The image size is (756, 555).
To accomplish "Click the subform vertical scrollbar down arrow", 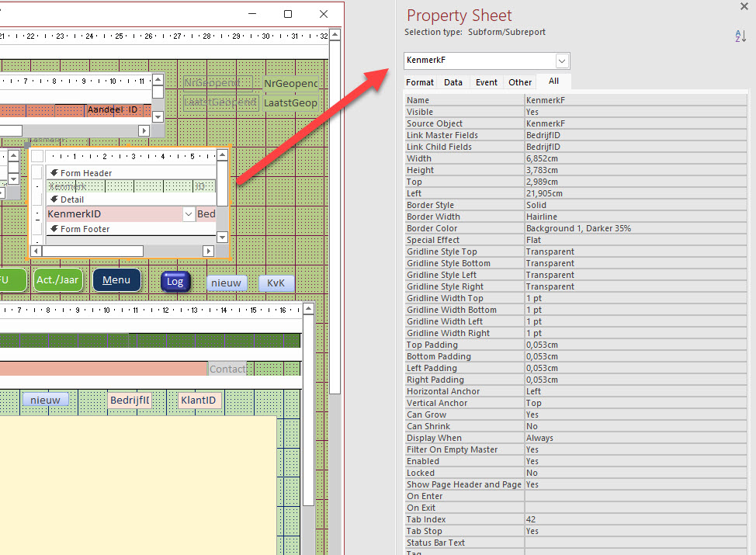I will click(222, 237).
